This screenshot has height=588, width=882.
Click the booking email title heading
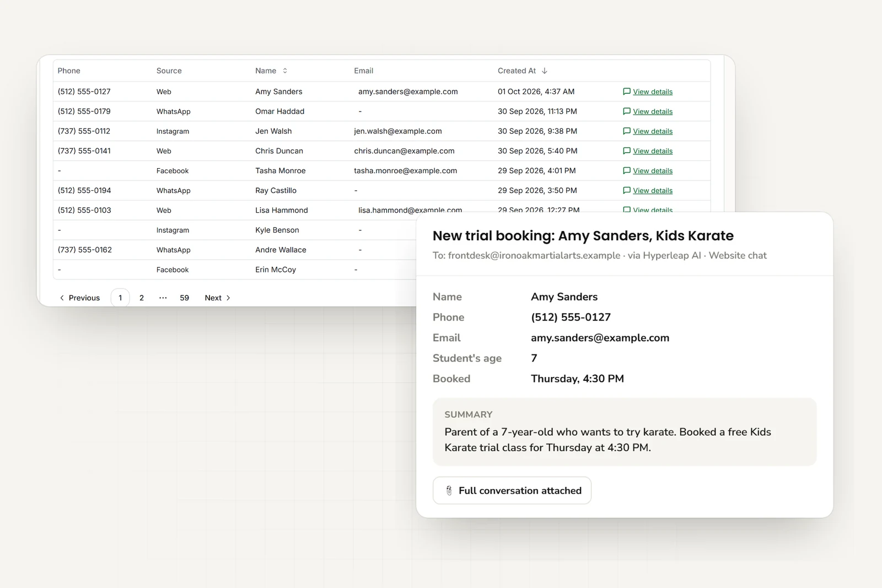pyautogui.click(x=583, y=236)
